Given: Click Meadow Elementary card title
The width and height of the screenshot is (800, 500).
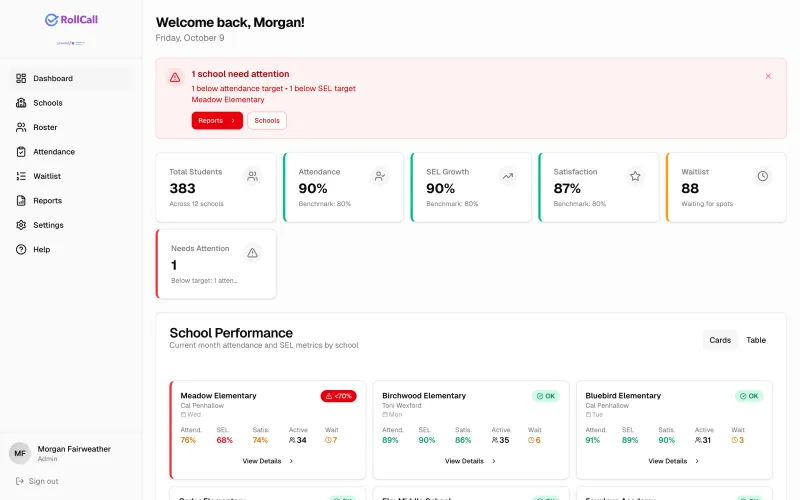Looking at the screenshot, I should (x=218, y=395).
